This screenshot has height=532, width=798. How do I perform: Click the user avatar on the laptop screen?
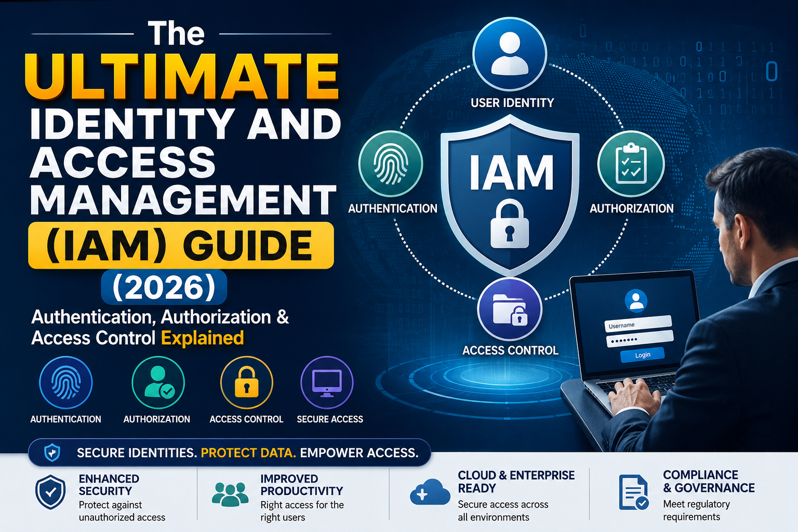click(x=636, y=301)
